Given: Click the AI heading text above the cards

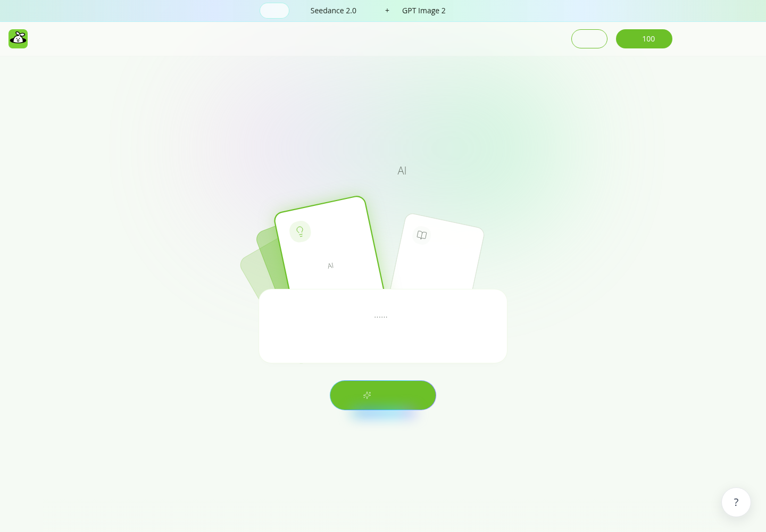Looking at the screenshot, I should point(402,171).
